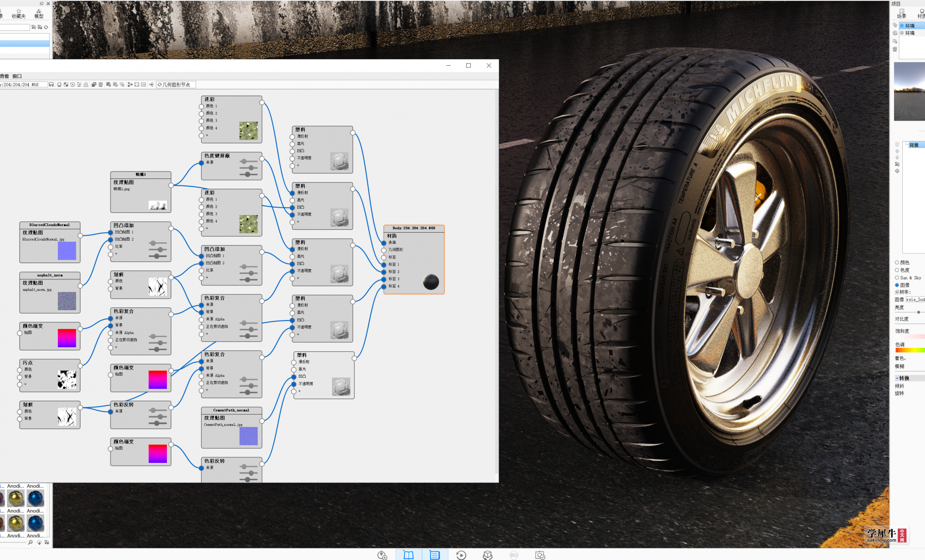Click the lock icon in graph toolbar

pyautogui.click(x=86, y=85)
